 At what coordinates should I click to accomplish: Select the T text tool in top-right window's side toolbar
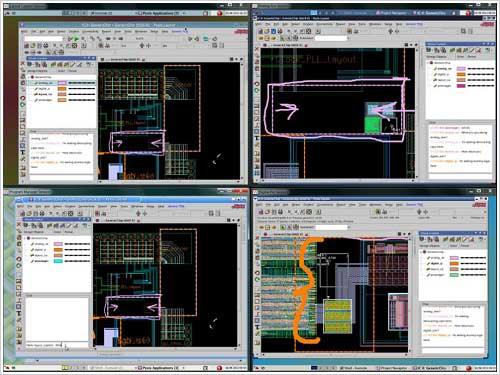(257, 138)
